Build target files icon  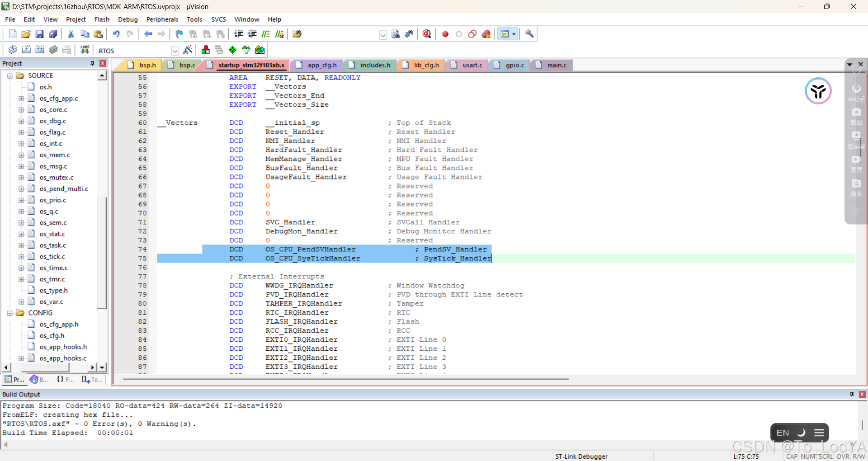(26, 50)
